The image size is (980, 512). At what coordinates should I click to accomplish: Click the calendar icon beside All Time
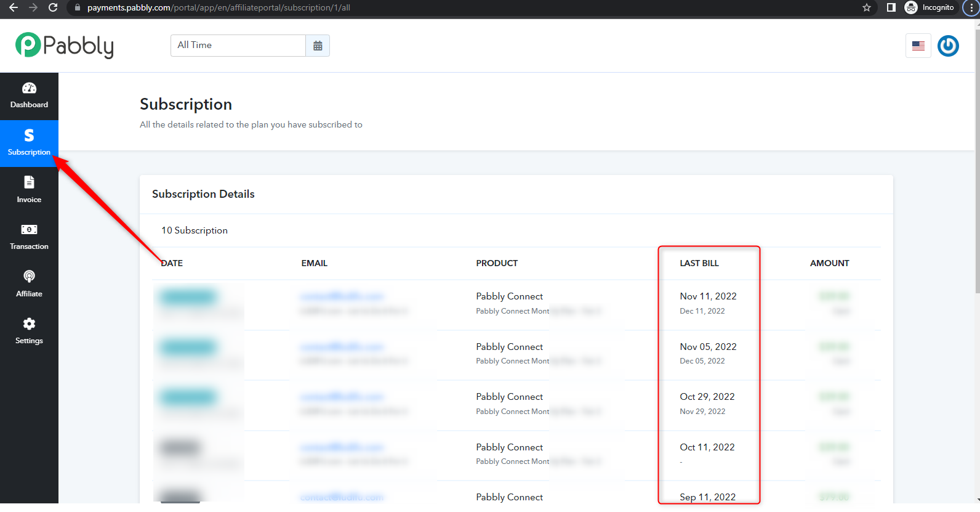pos(318,46)
